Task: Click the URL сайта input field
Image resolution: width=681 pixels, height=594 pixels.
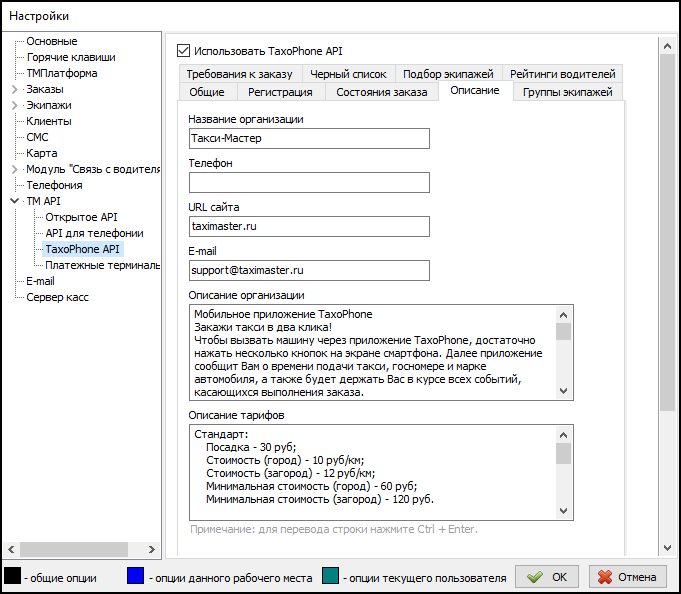Action: tap(308, 226)
